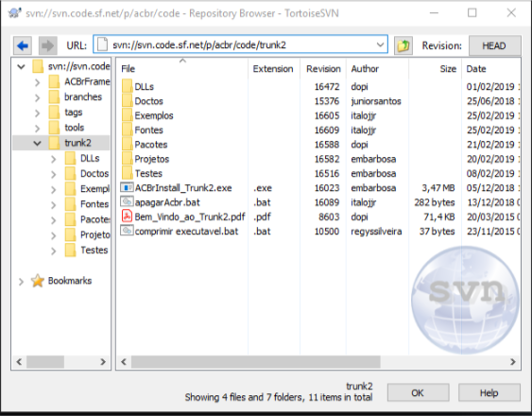The height and width of the screenshot is (416, 532).
Task: Collapse the svn://svn.code root tree node
Action: [21, 66]
